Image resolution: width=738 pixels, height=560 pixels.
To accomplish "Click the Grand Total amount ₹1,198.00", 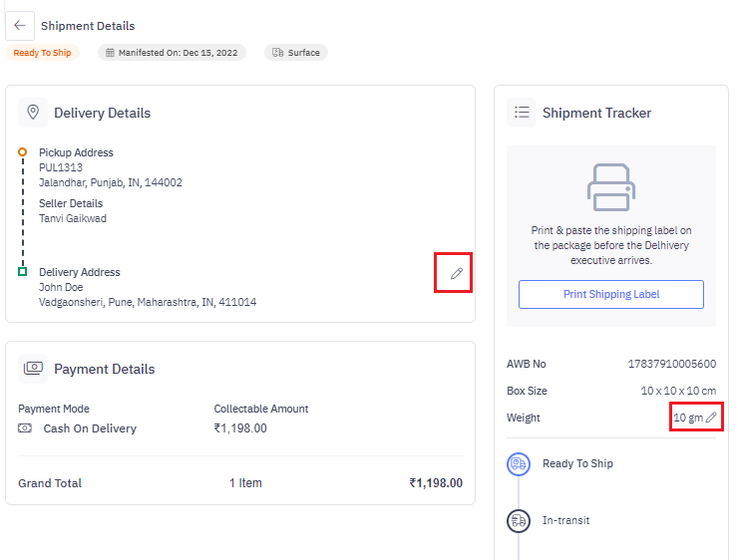I will click(x=436, y=483).
